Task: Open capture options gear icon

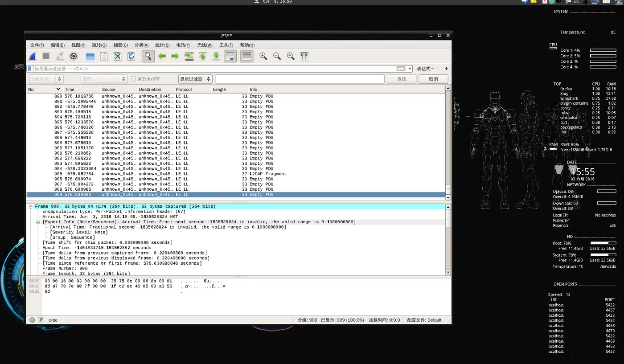Action: click(x=74, y=57)
